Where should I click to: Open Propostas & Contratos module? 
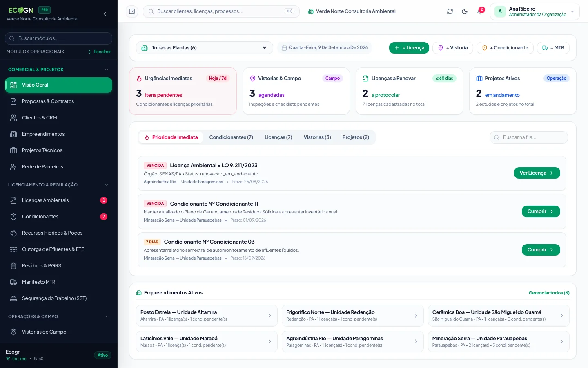tap(59, 101)
